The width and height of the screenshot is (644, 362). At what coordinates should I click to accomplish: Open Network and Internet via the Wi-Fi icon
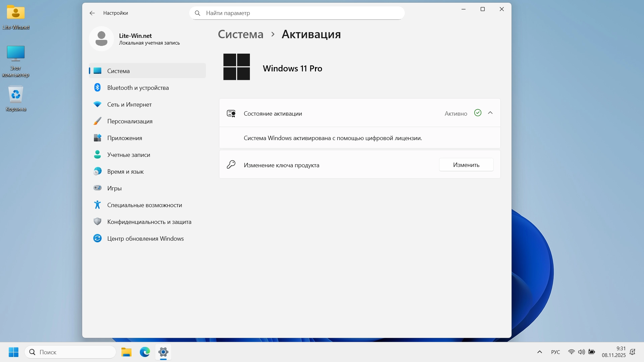click(x=97, y=104)
